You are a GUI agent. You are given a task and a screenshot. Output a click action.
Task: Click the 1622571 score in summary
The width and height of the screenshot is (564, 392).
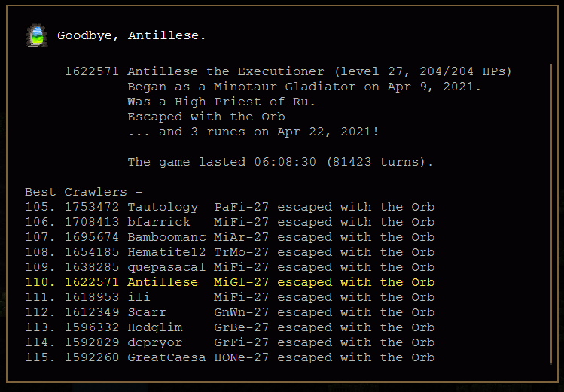pos(91,71)
